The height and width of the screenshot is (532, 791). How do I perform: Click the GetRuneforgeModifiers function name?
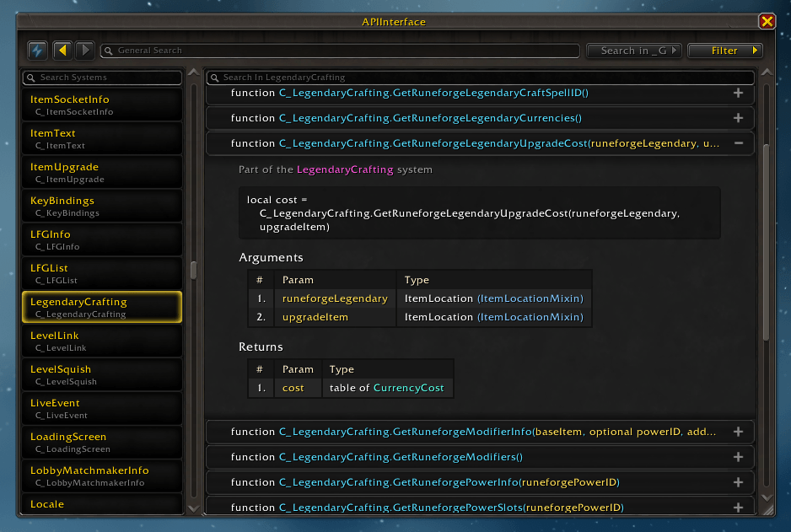pyautogui.click(x=401, y=457)
